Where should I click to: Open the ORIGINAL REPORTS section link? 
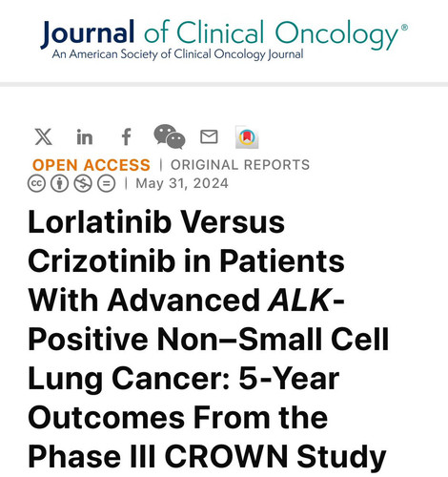point(240,165)
